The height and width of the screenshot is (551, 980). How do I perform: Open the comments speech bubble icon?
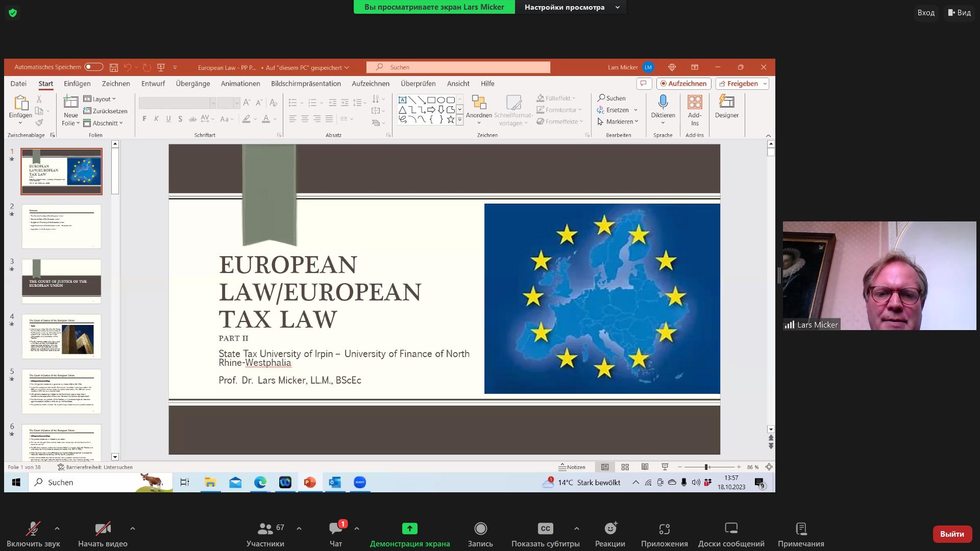[644, 84]
